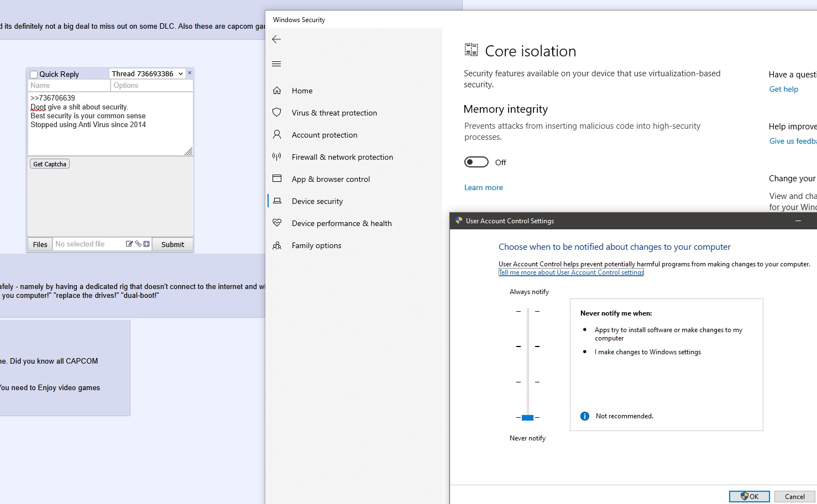Click the Get Captcha button

tap(50, 164)
